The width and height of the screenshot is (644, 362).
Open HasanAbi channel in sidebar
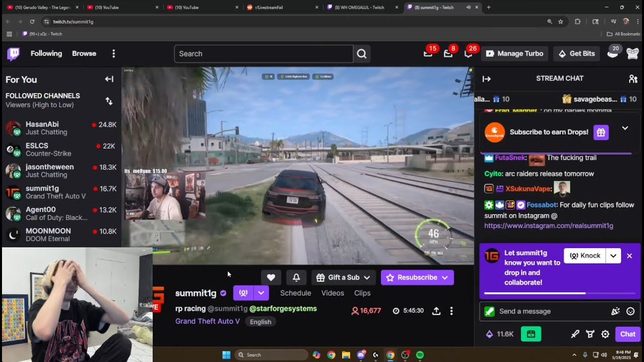click(61, 128)
